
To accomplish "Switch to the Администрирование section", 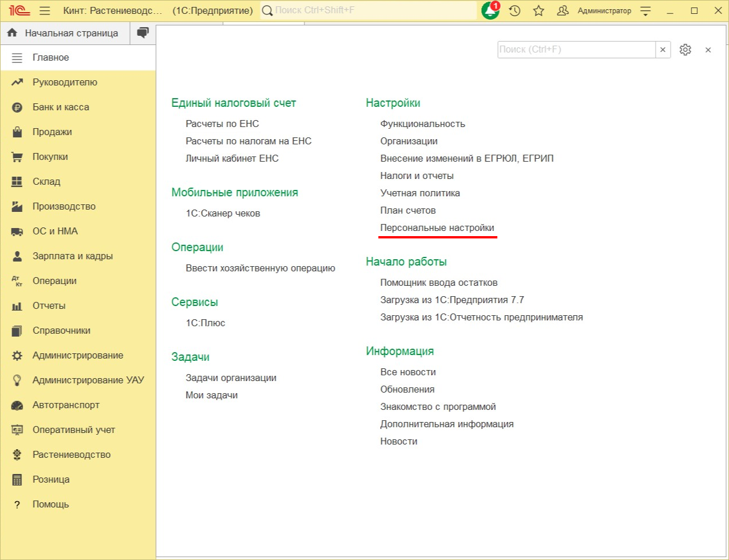I will [77, 355].
